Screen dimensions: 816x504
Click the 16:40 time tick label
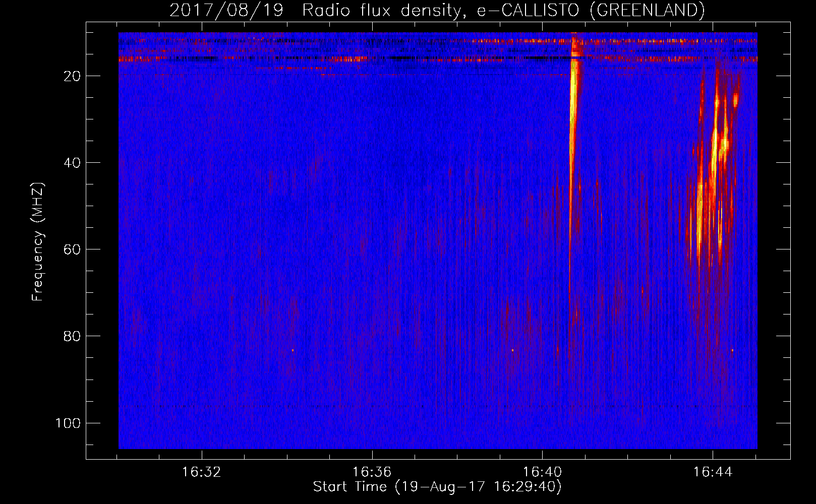(x=542, y=472)
